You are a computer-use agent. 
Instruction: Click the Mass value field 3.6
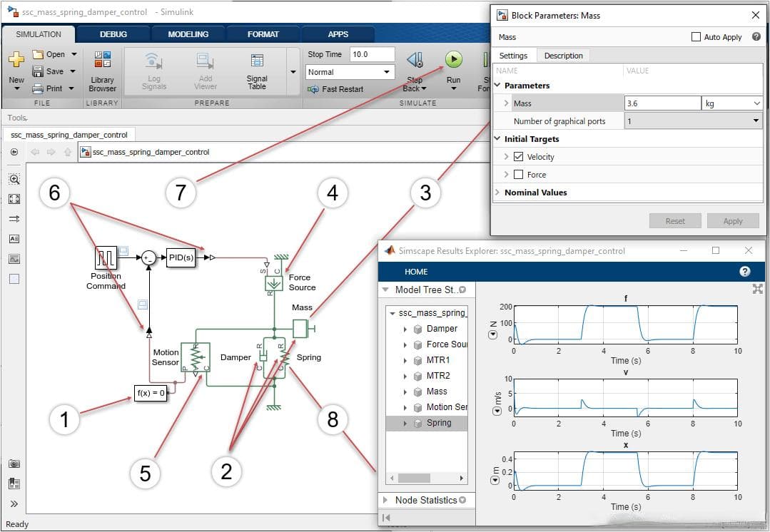662,103
